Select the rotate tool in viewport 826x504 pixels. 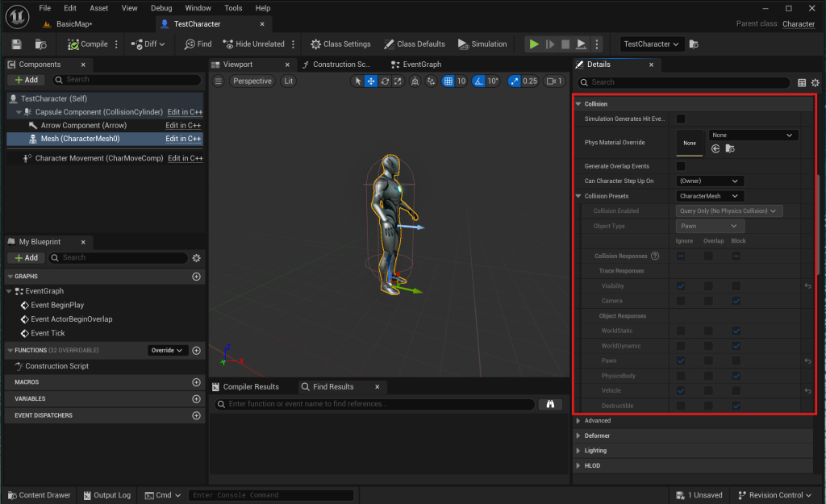coord(385,81)
